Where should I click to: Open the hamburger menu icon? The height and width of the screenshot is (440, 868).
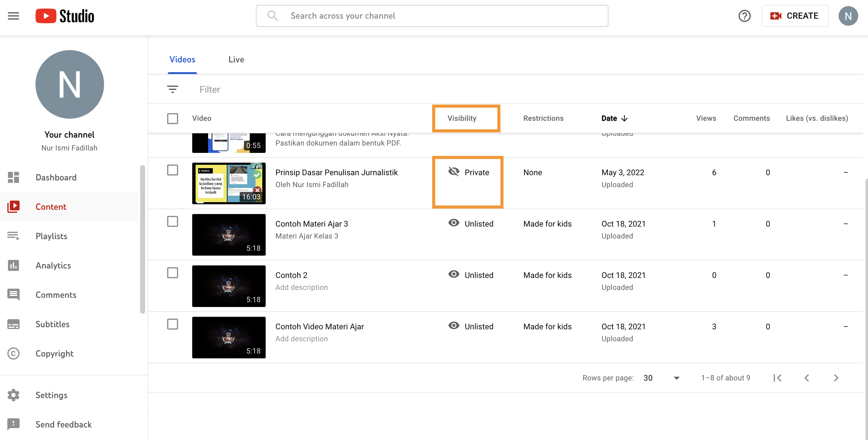(13, 16)
